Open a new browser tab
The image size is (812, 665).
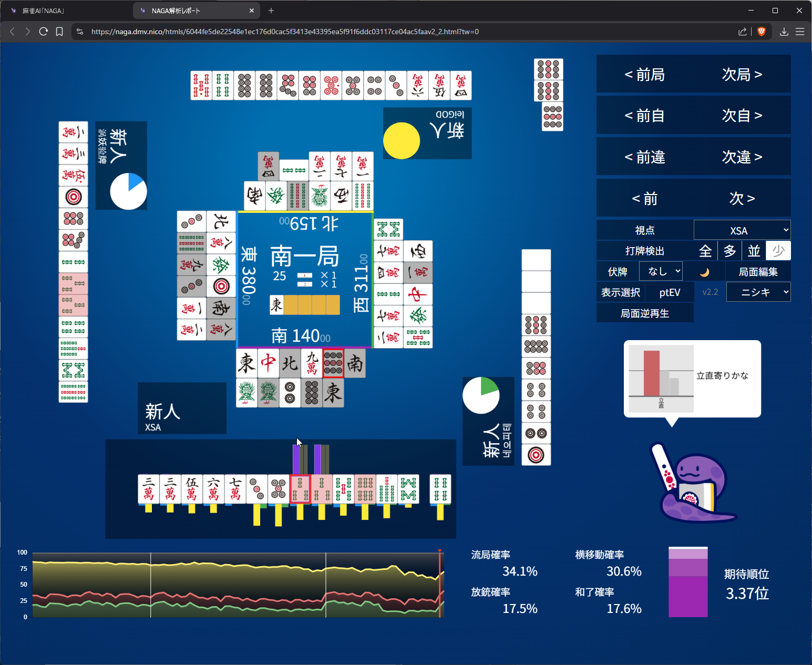271,11
